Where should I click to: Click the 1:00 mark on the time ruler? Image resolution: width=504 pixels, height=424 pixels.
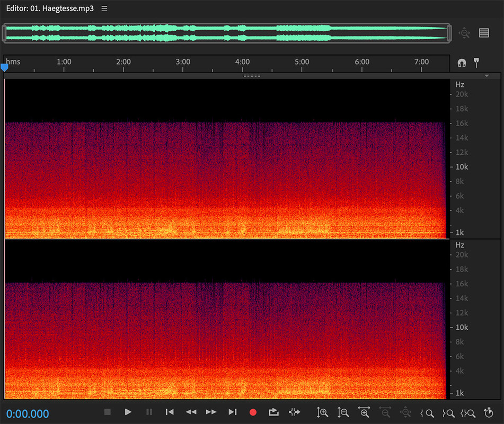pos(64,61)
